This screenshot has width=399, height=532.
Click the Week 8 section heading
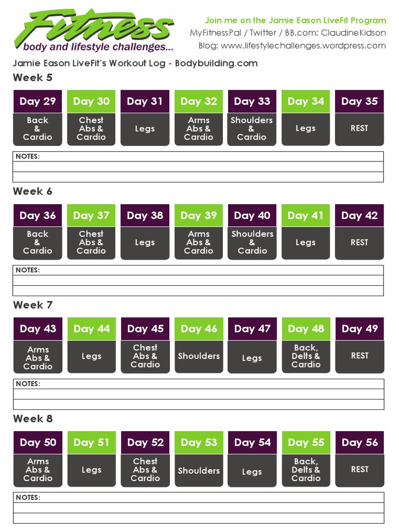(x=33, y=419)
